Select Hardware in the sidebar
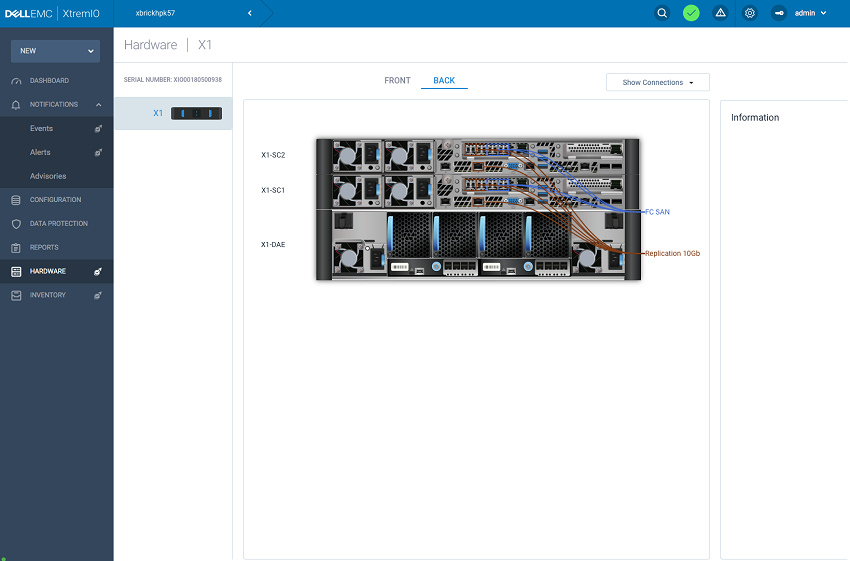850x561 pixels. click(x=48, y=272)
